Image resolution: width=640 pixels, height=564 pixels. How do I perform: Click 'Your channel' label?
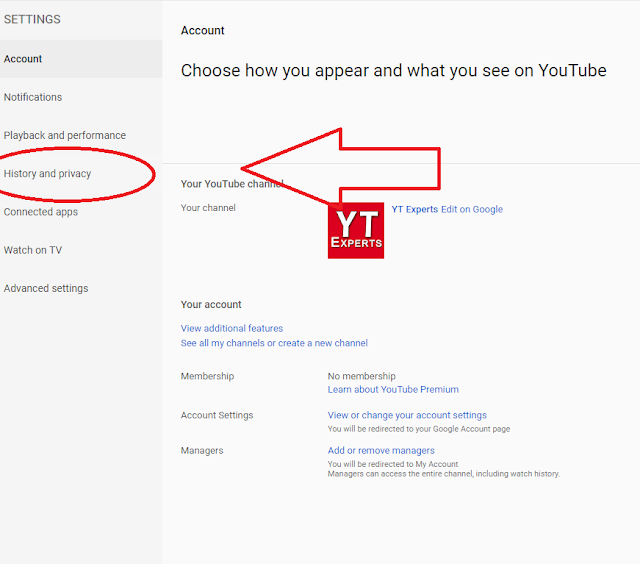pyautogui.click(x=208, y=208)
